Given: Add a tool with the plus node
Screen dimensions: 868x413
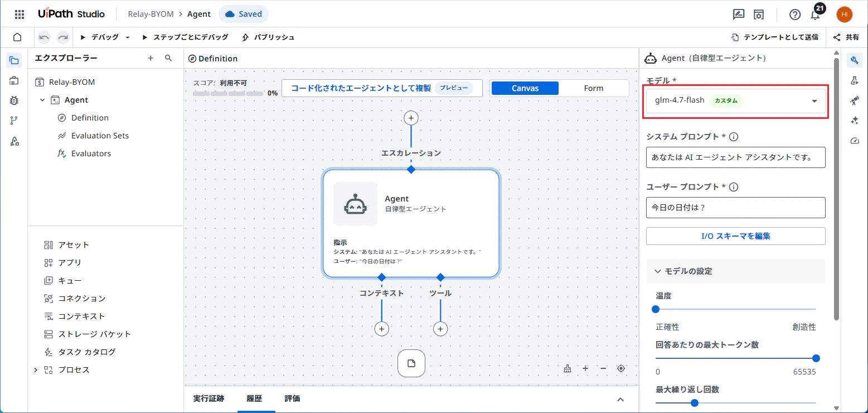Looking at the screenshot, I should pos(440,329).
